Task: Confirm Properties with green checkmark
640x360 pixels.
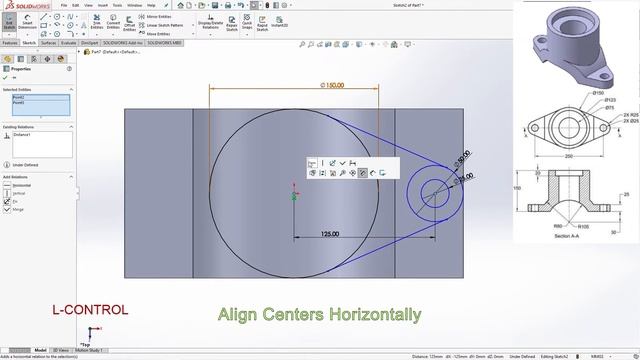Action: point(5,77)
